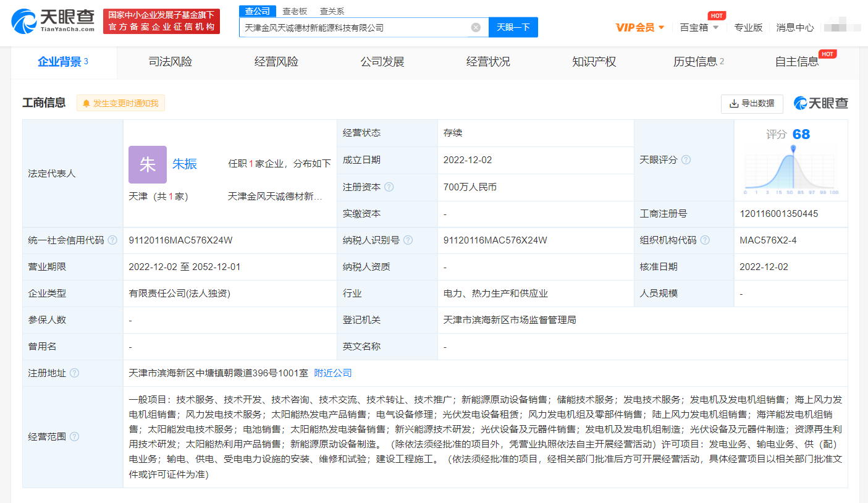Image resolution: width=868 pixels, height=503 pixels.
Task: Switch to 查关系 search tab
Action: click(332, 11)
